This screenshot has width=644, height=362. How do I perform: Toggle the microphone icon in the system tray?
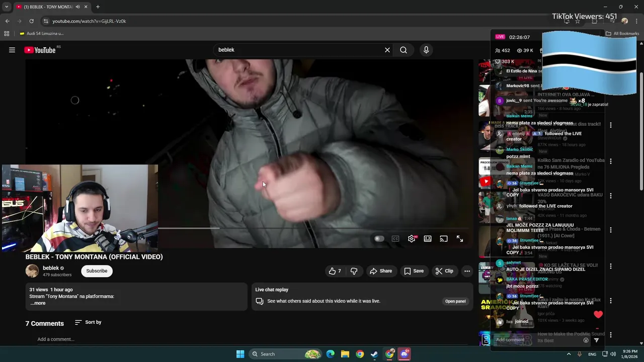[580, 354]
